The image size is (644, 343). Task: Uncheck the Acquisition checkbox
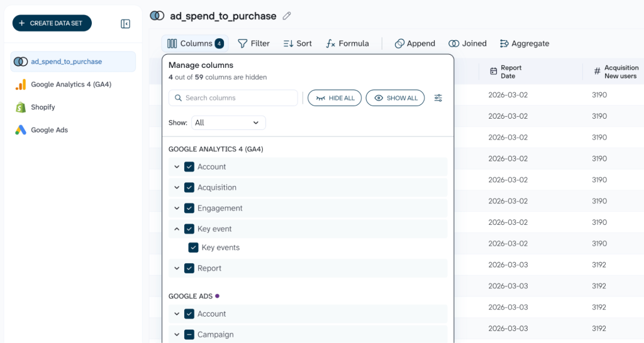pyautogui.click(x=189, y=187)
